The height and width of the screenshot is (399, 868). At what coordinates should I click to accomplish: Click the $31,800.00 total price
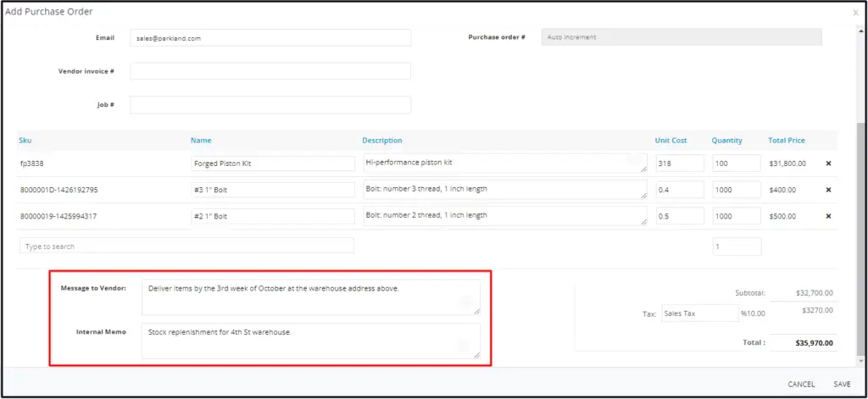point(787,163)
